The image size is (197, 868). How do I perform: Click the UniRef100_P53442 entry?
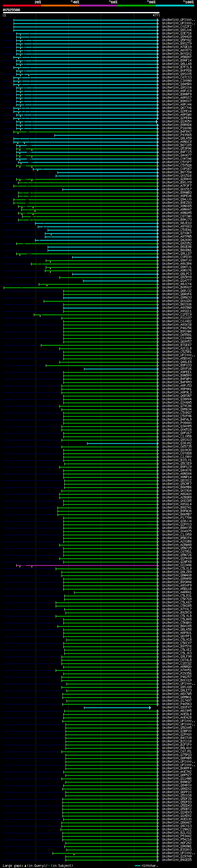tap(177, 836)
